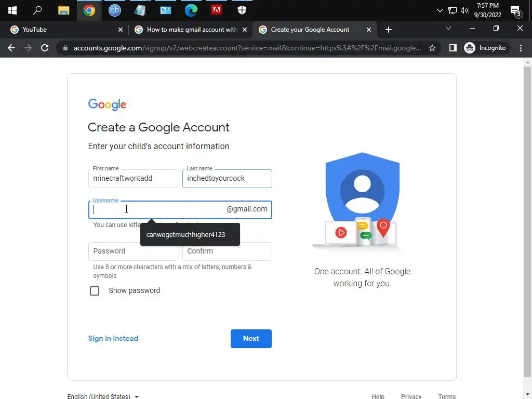
Task: Click into the Confirm password field
Action: [x=227, y=251]
